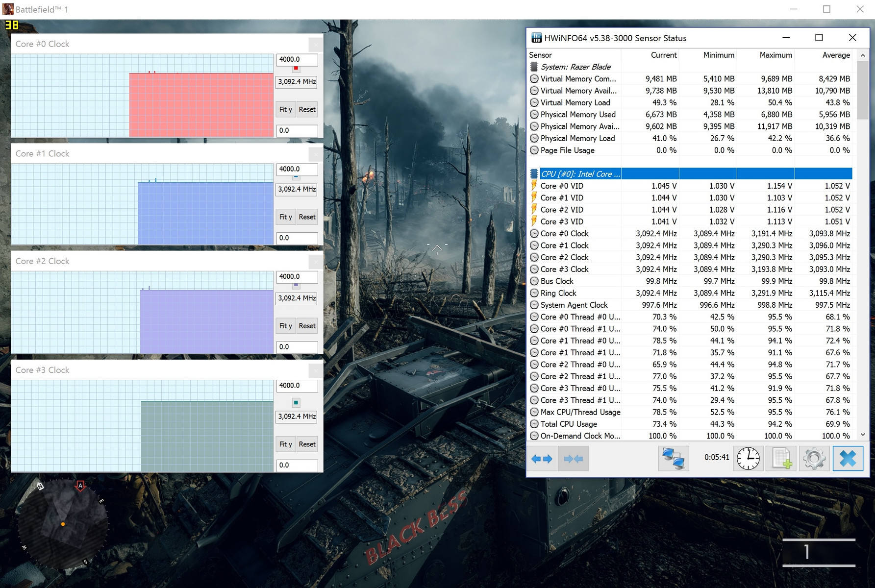875x588 pixels.
Task: Click the Ring Clock sensor icon
Action: click(534, 293)
